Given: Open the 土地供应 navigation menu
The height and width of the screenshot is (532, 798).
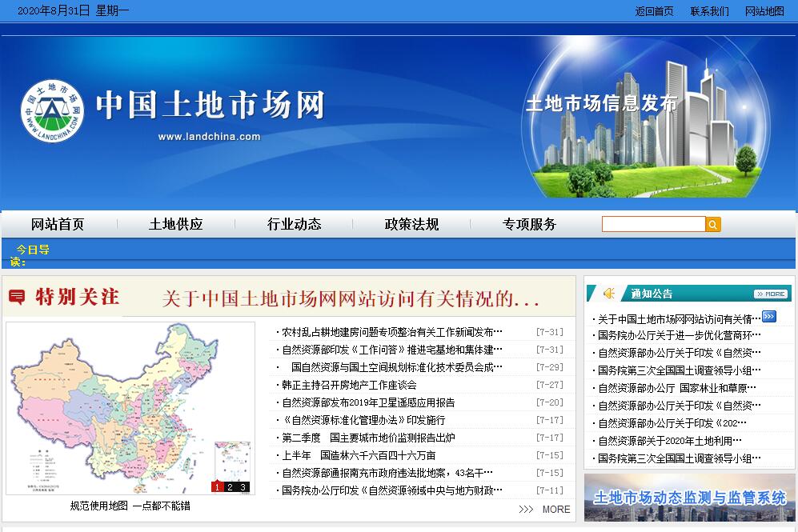Looking at the screenshot, I should click(x=176, y=225).
